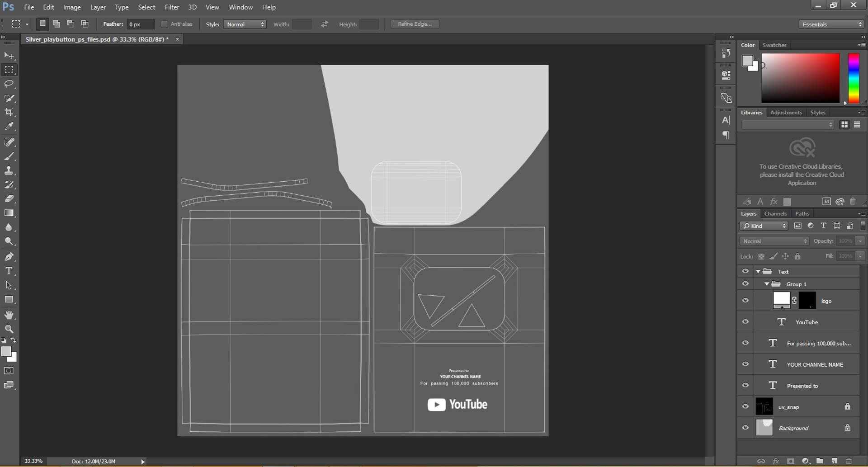Collapse the Group 1 layer folder
This screenshot has width=868, height=467.
(767, 284)
